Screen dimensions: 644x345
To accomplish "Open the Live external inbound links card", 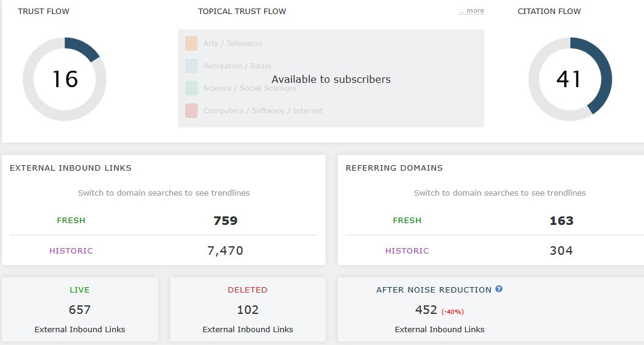I will pos(80,309).
